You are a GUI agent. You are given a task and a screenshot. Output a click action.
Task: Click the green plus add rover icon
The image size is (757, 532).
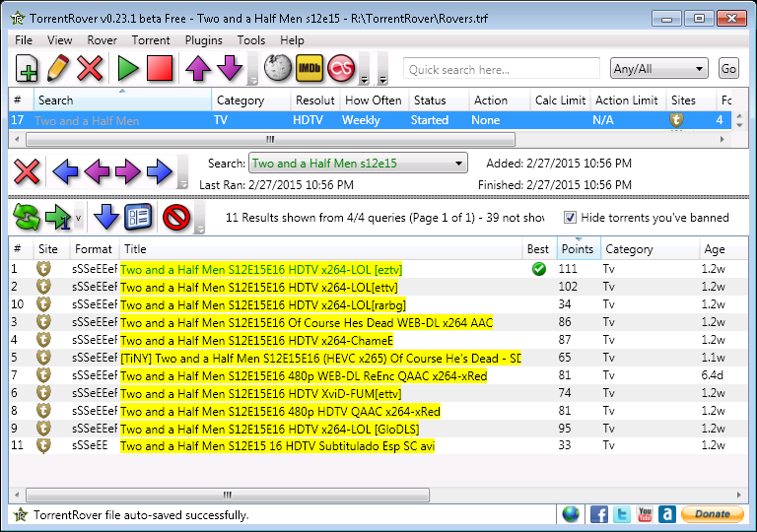pyautogui.click(x=28, y=69)
